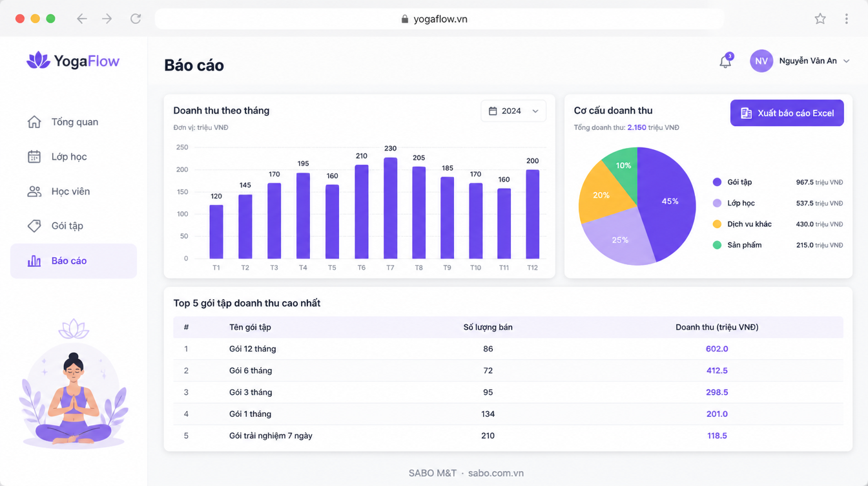This screenshot has width=868, height=486.
Task: Go forward with the browser forward arrow
Action: click(107, 19)
